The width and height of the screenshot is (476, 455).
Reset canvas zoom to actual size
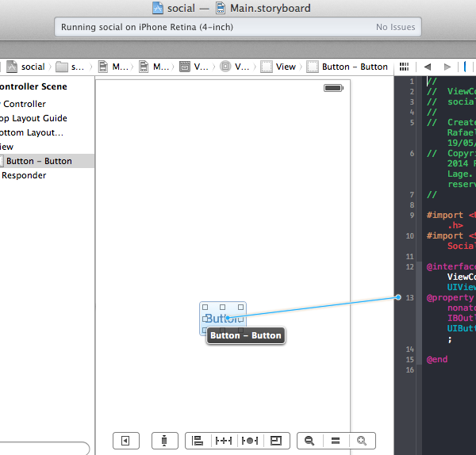336,441
